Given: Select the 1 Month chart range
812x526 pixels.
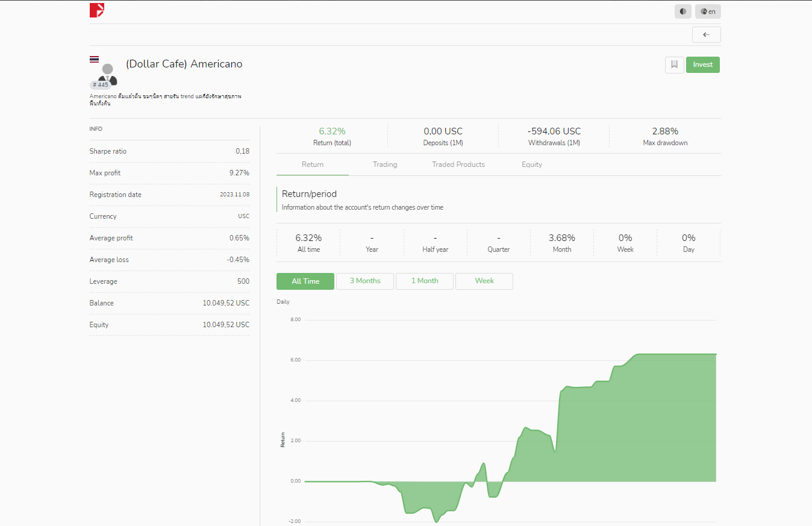Looking at the screenshot, I should coord(425,281).
